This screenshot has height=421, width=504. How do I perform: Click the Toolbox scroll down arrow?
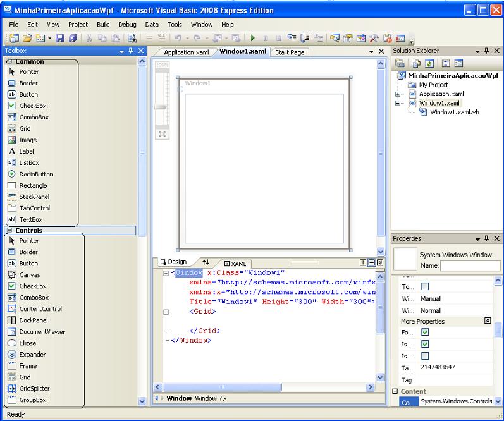tap(142, 401)
